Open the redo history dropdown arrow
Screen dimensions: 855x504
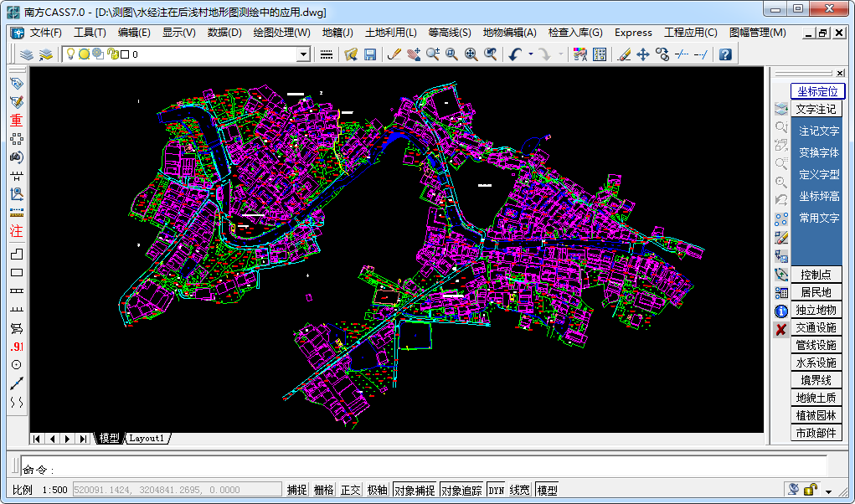[x=560, y=54]
